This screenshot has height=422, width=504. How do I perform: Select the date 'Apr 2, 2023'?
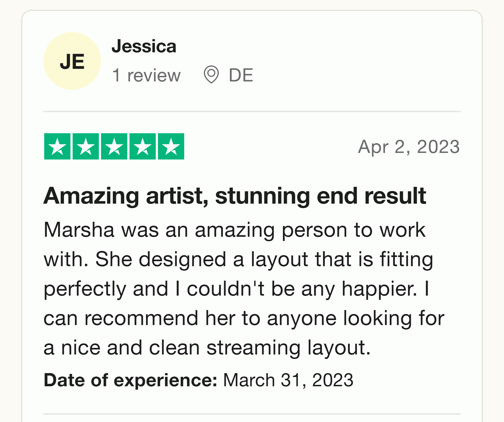click(409, 147)
